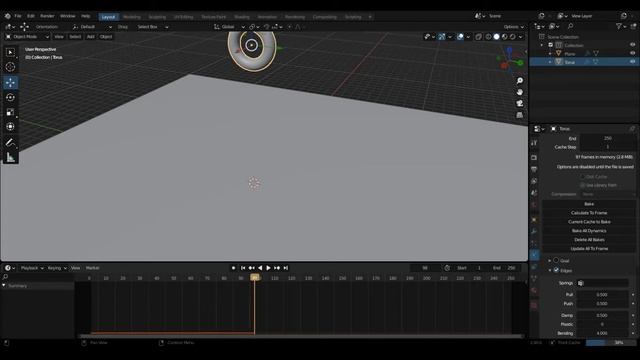Select wireframe viewport shading mode
This screenshot has height=360, width=640.
click(488, 37)
